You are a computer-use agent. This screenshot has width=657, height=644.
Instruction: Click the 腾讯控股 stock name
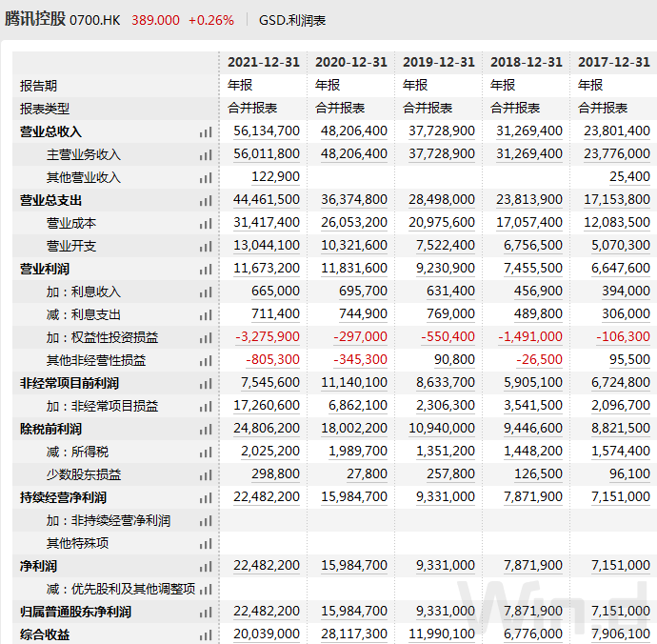tap(35, 19)
